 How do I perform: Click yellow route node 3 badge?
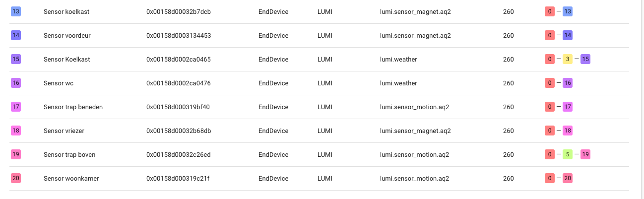coord(568,59)
